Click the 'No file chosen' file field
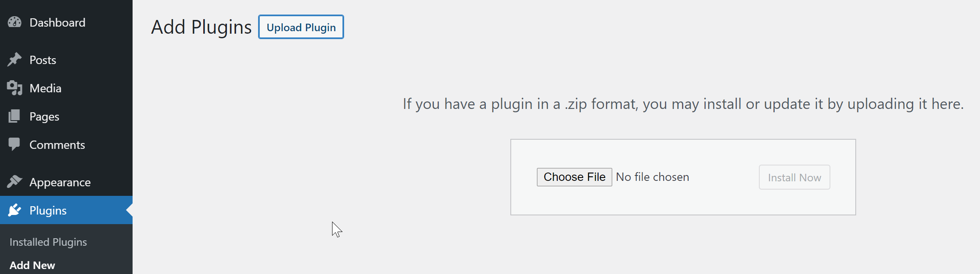 click(652, 177)
